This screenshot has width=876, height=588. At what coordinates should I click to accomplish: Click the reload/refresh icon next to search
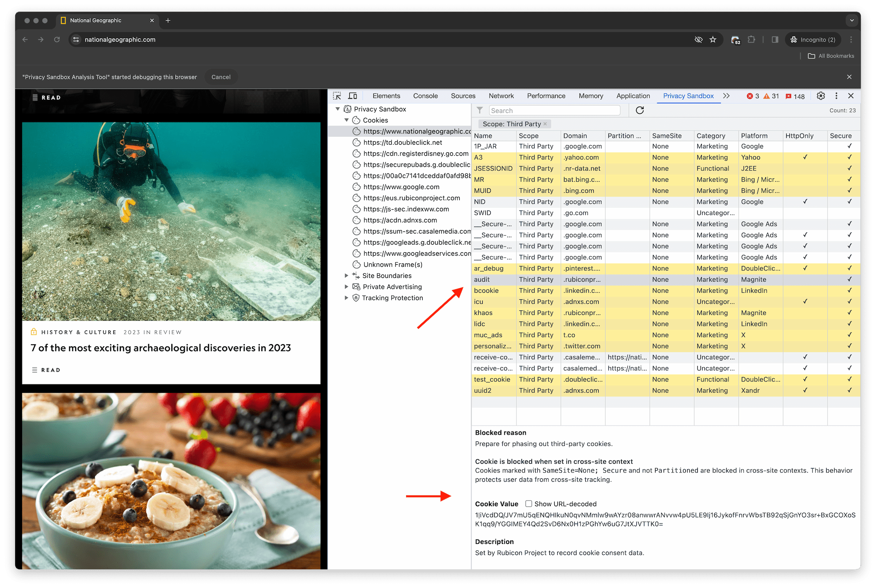(640, 110)
